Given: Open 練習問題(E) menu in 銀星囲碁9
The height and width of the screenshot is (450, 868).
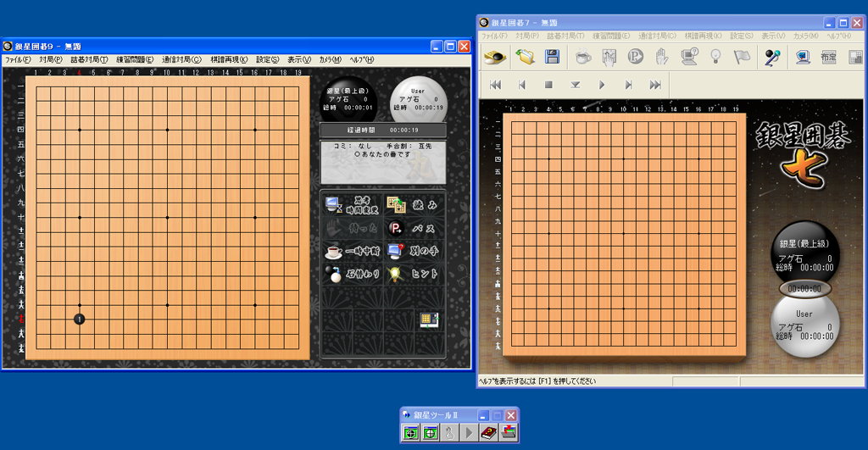Looking at the screenshot, I should pos(135,60).
